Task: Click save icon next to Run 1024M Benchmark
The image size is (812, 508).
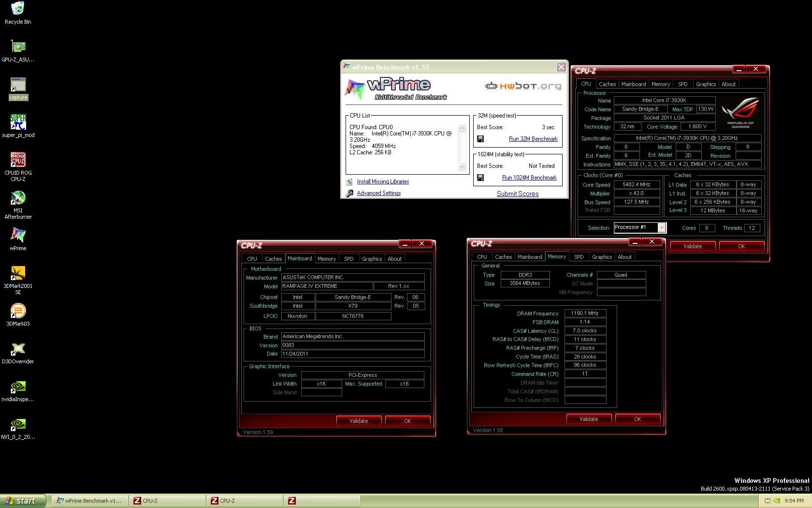Action: pyautogui.click(x=480, y=178)
